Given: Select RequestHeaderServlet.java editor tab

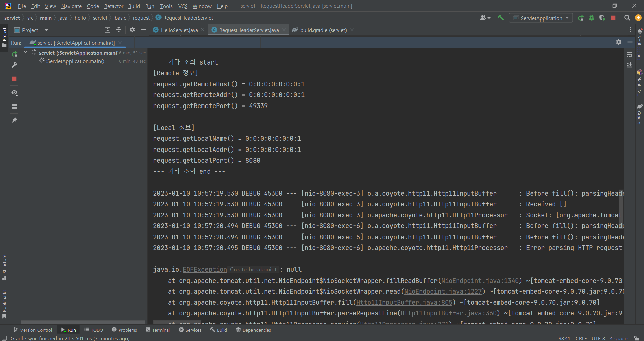Looking at the screenshot, I should click(249, 30).
